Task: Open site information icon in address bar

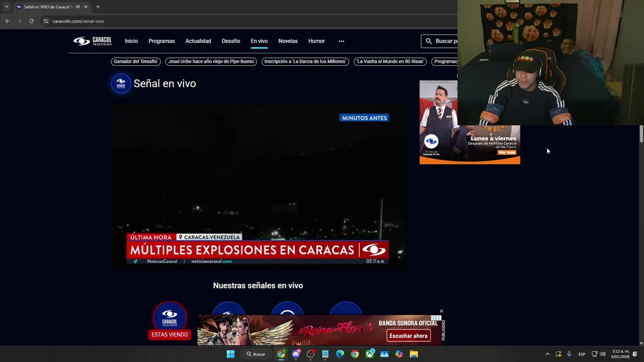Action: tap(46, 21)
